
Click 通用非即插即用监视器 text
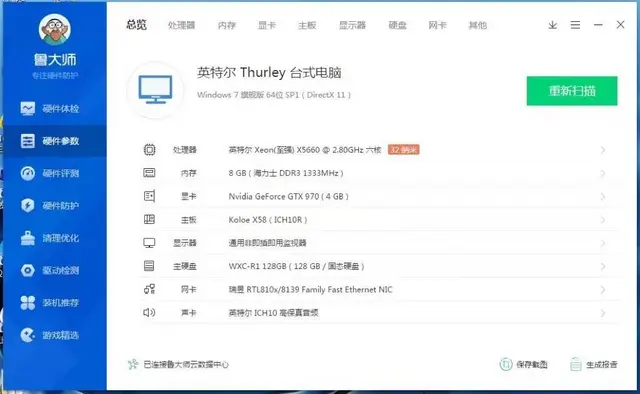coord(267,243)
